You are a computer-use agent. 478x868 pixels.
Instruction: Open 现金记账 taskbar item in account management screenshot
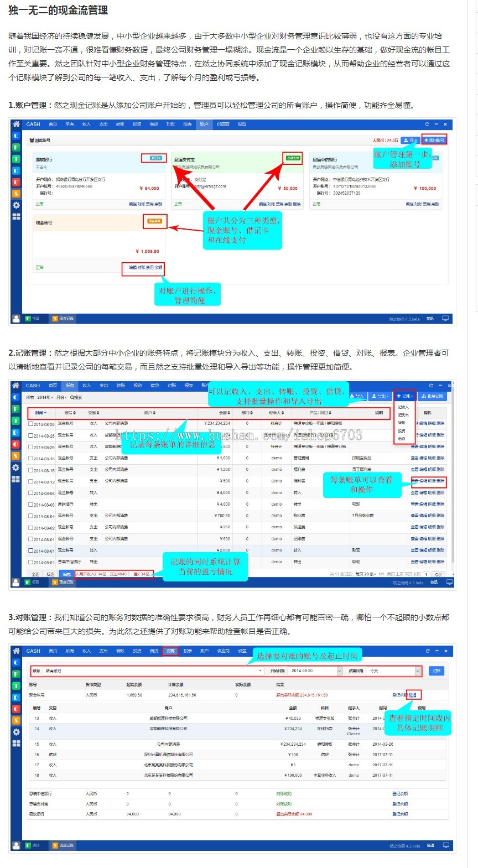click(63, 319)
